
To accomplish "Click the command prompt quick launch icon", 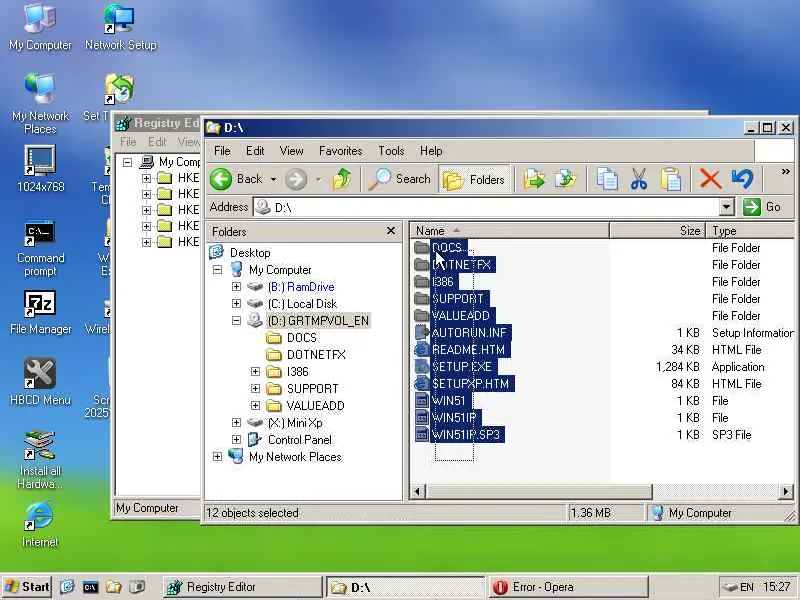I will pos(90,587).
